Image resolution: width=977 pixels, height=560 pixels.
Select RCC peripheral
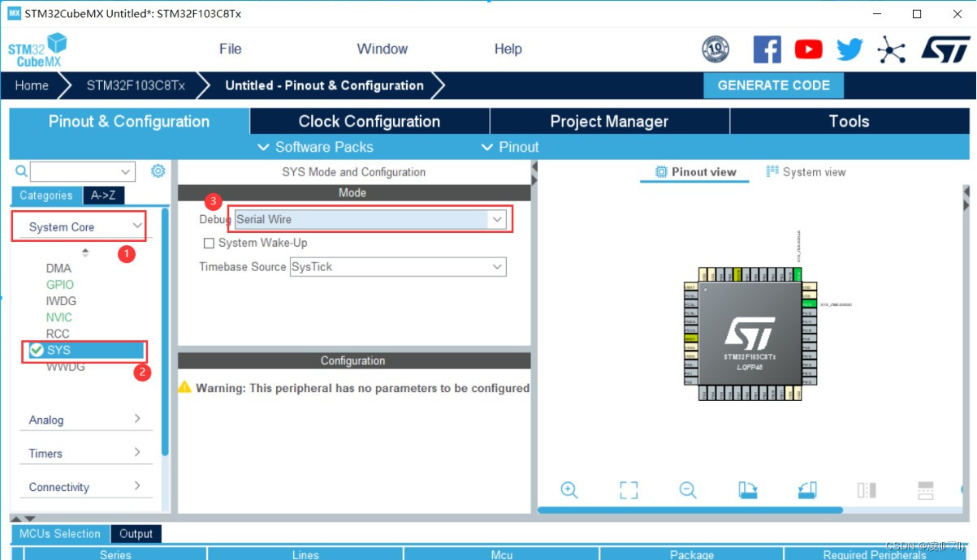[x=58, y=334]
